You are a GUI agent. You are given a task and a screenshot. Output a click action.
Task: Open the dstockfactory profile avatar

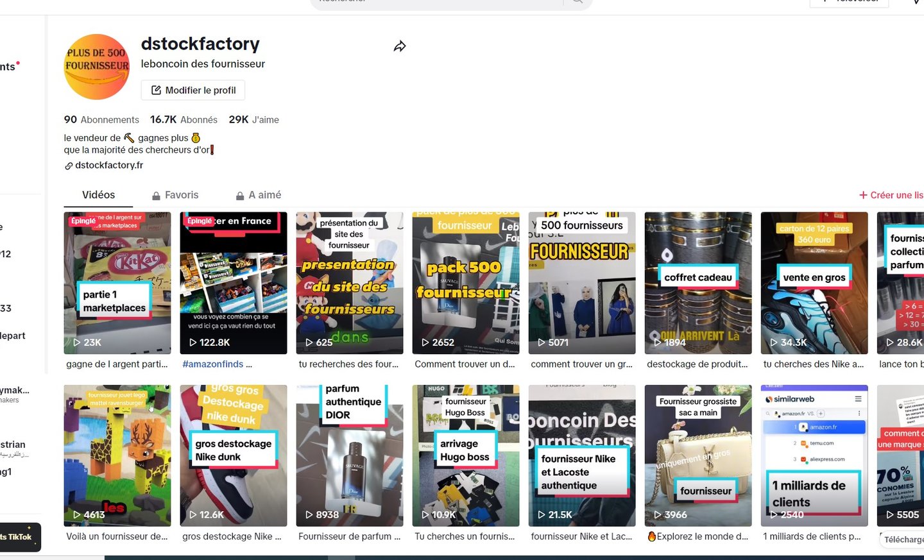coord(97,67)
